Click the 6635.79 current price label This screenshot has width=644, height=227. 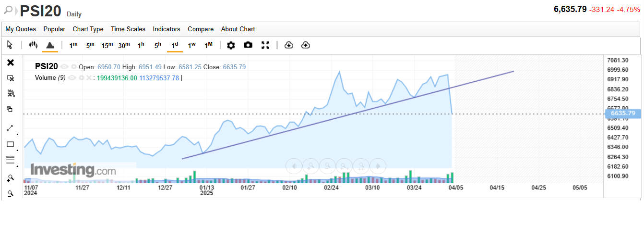[x=622, y=113]
